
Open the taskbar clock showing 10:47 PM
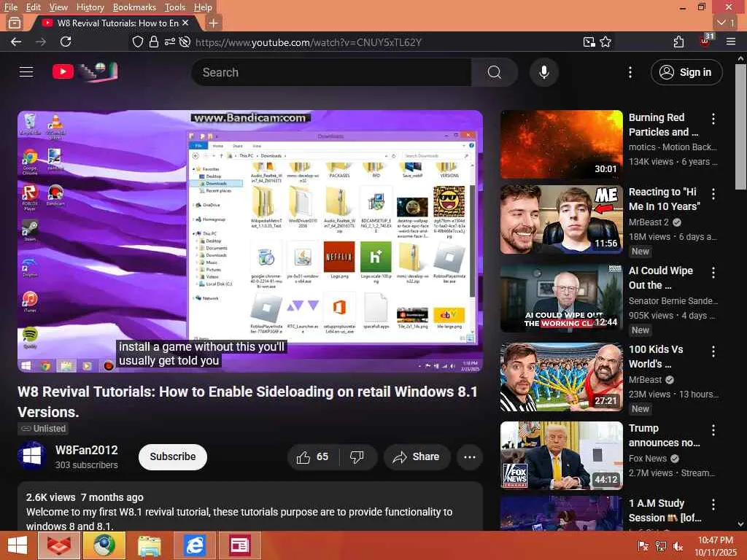point(716,546)
